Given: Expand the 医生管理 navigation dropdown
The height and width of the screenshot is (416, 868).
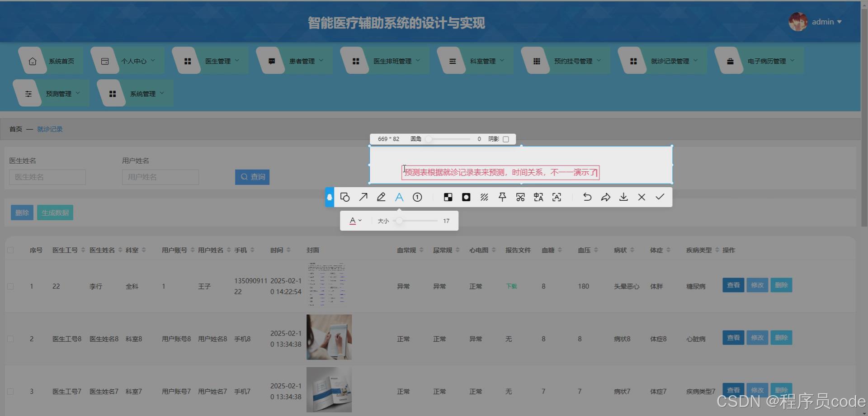Looking at the screenshot, I should click(x=221, y=60).
